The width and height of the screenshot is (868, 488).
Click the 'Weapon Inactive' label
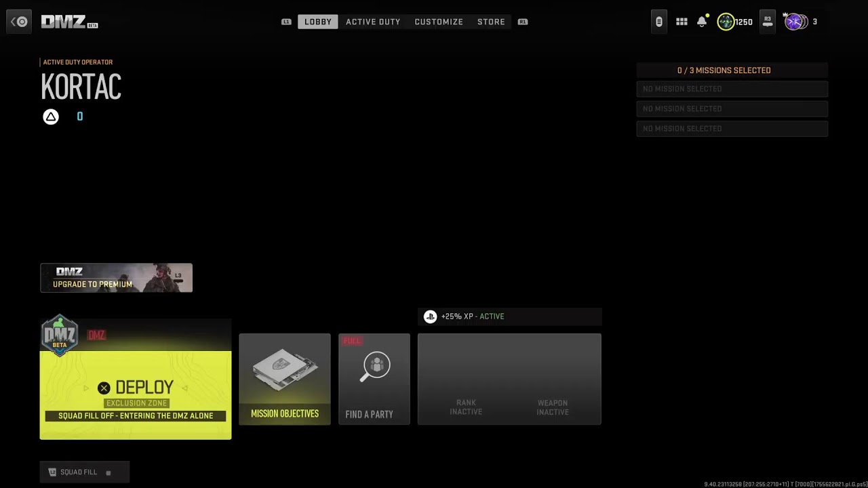(553, 407)
